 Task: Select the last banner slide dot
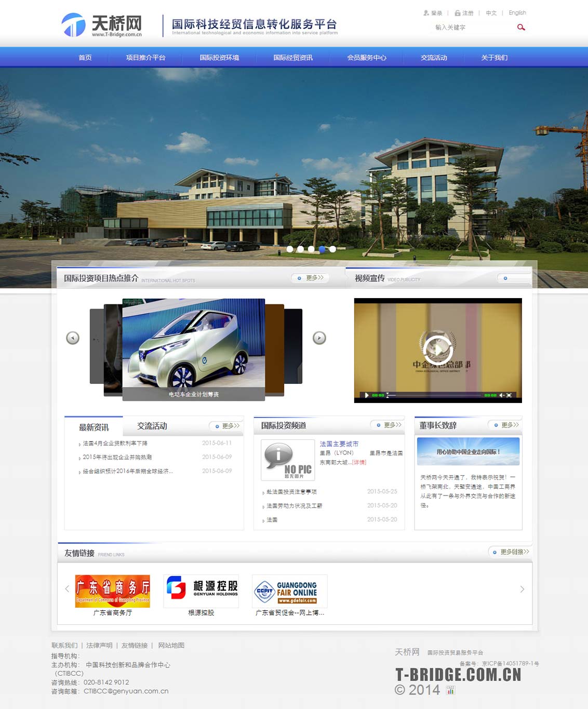click(x=333, y=249)
